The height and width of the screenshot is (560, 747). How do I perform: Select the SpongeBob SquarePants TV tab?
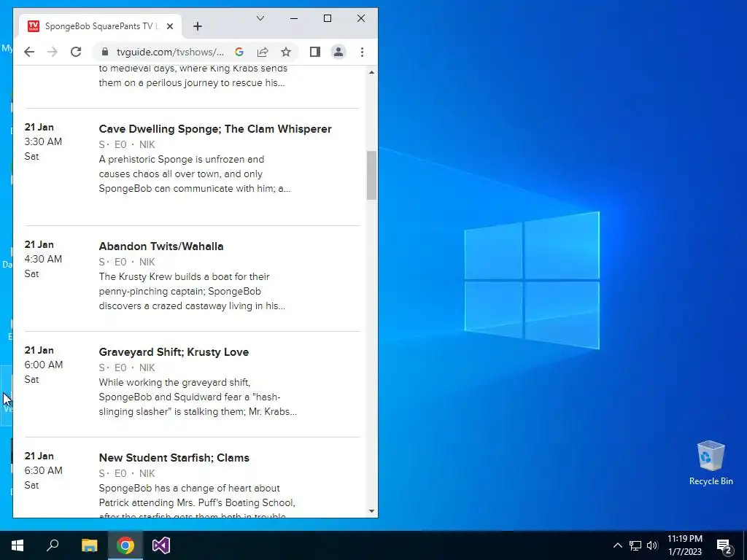pos(100,26)
